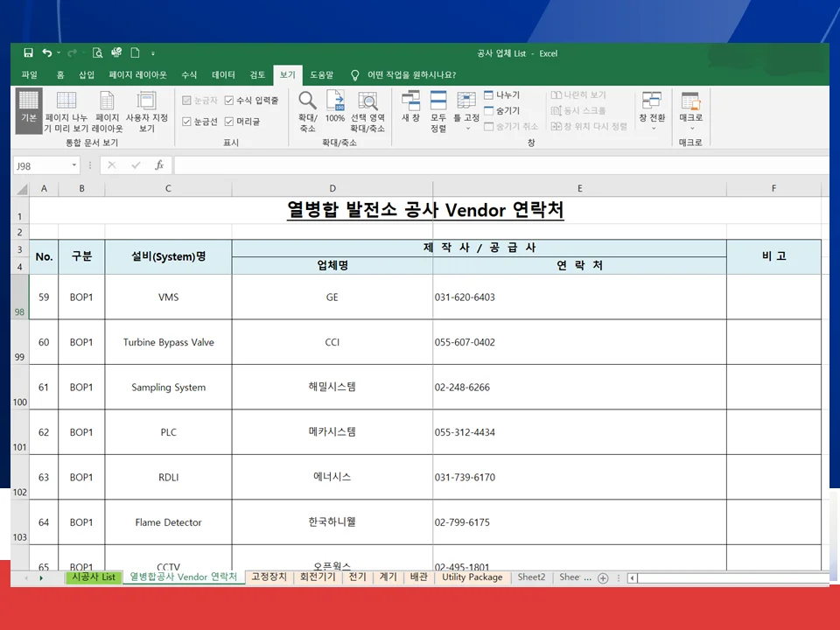This screenshot has width=840, height=630.
Task: Open the Data (데이터) ribbon tab
Action: (223, 75)
